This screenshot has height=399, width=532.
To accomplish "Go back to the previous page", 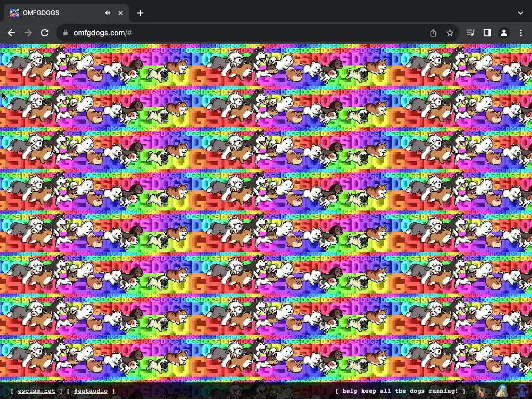I will tap(11, 33).
